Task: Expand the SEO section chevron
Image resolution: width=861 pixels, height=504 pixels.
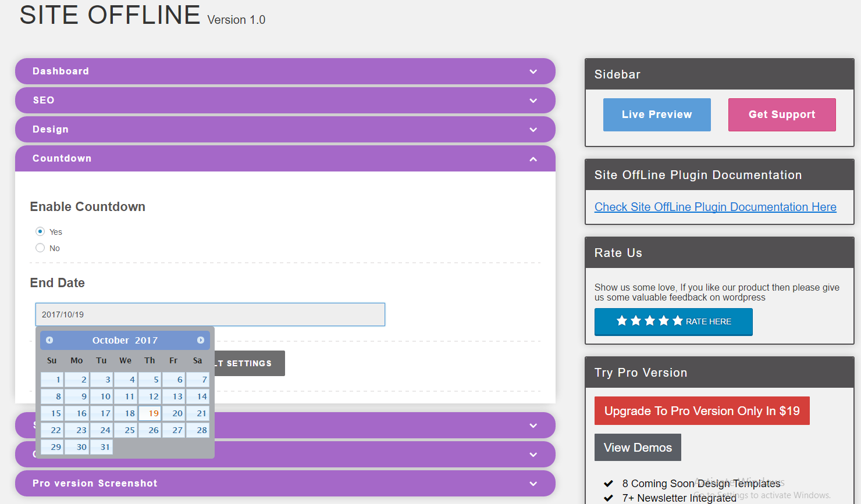Action: click(x=533, y=101)
